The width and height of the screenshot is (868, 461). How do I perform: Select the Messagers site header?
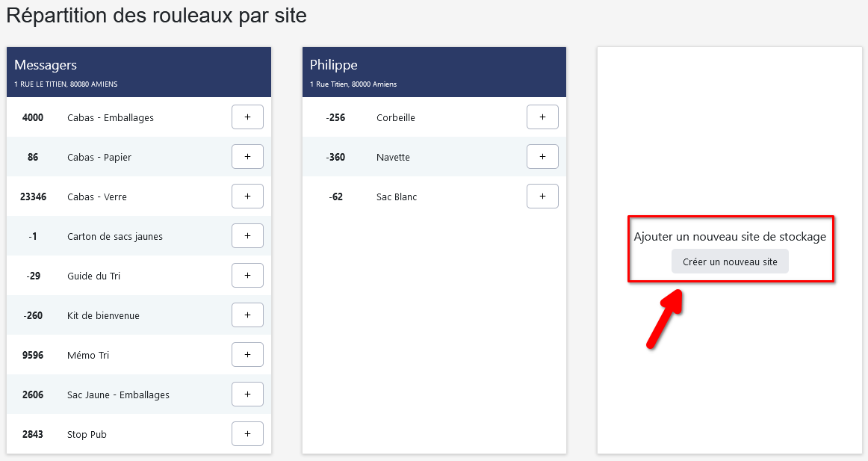pyautogui.click(x=46, y=65)
